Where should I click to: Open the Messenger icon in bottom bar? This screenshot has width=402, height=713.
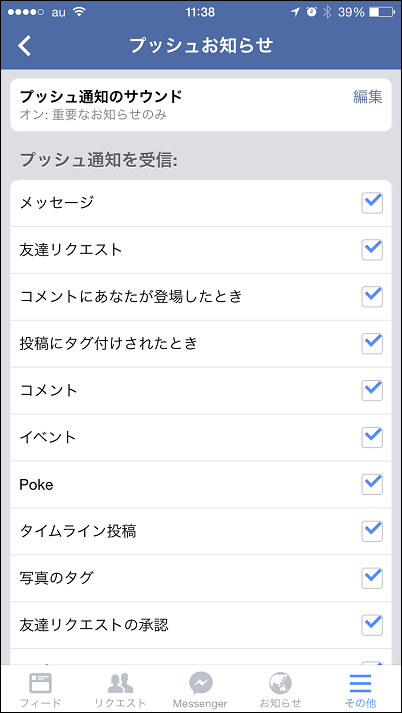tap(201, 683)
